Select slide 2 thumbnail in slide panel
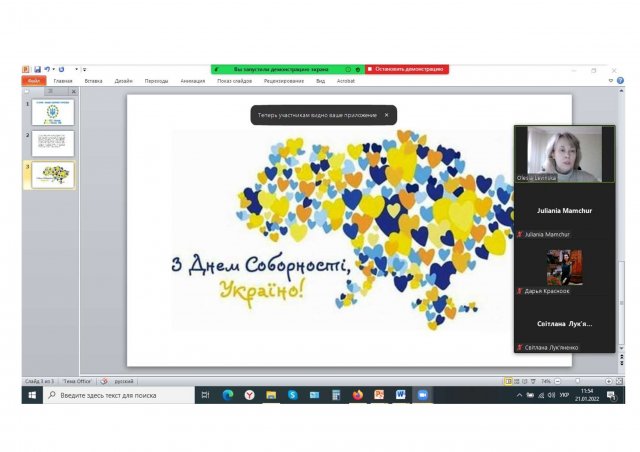 [x=52, y=143]
